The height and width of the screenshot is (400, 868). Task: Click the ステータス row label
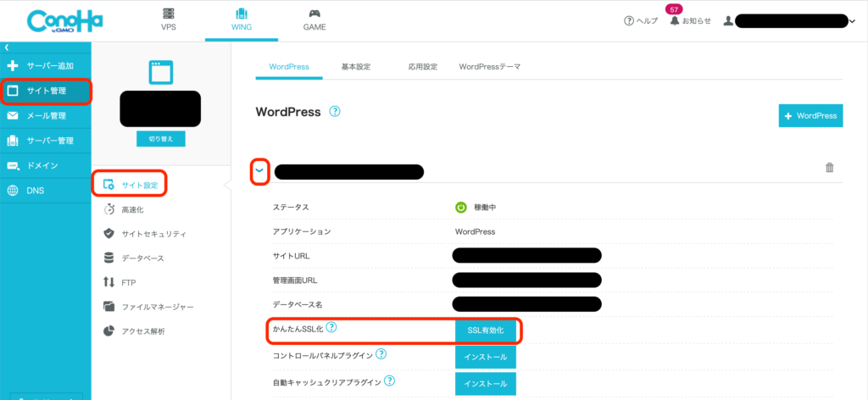291,208
